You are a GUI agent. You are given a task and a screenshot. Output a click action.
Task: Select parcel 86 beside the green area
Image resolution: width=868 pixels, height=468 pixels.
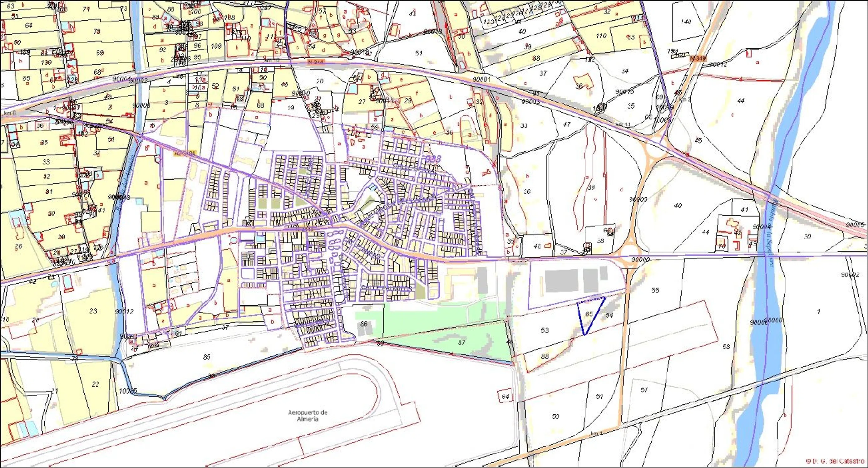[x=364, y=324]
